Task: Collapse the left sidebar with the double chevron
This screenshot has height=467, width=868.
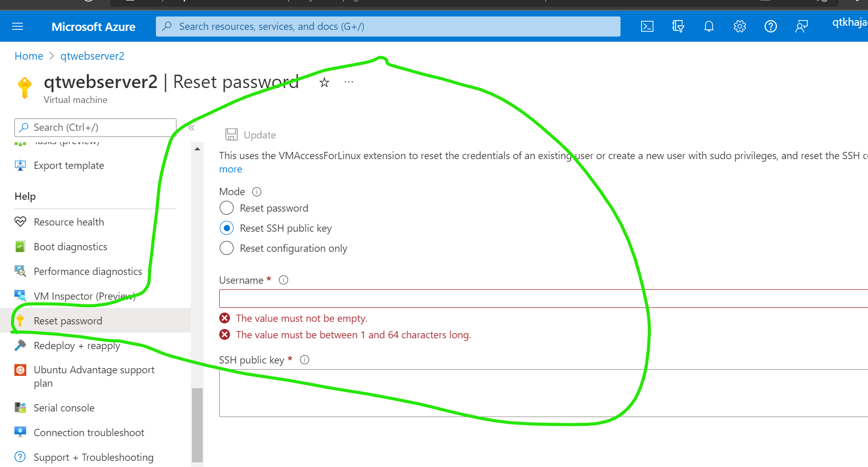Action: [x=191, y=128]
